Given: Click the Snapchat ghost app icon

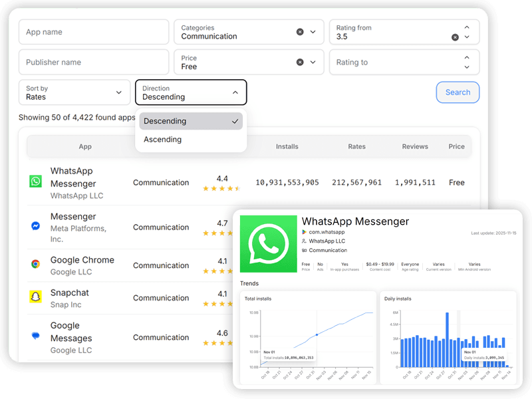Looking at the screenshot, I should coord(35,297).
